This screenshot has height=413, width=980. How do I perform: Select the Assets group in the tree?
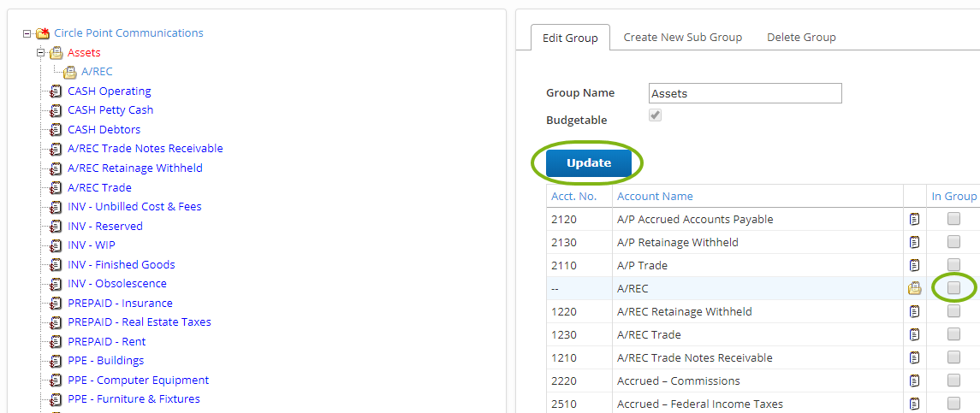click(x=84, y=53)
